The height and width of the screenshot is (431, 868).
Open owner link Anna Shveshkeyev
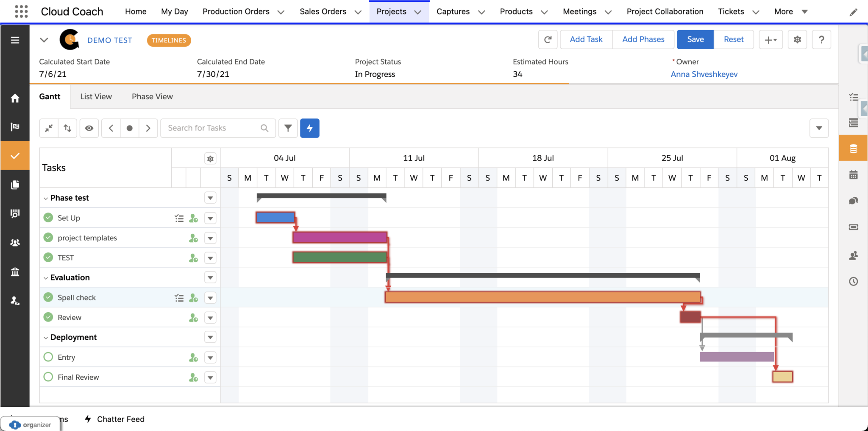click(x=704, y=74)
